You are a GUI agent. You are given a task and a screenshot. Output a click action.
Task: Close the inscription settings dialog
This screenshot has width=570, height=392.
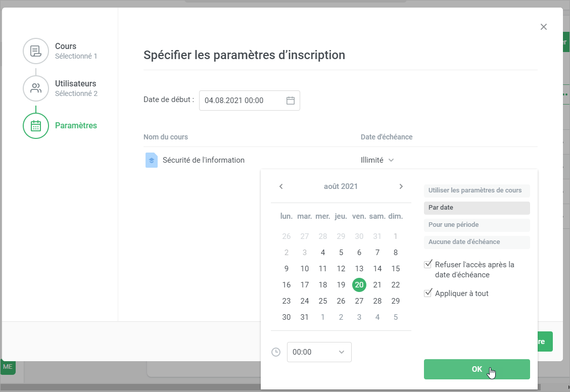[x=544, y=27]
